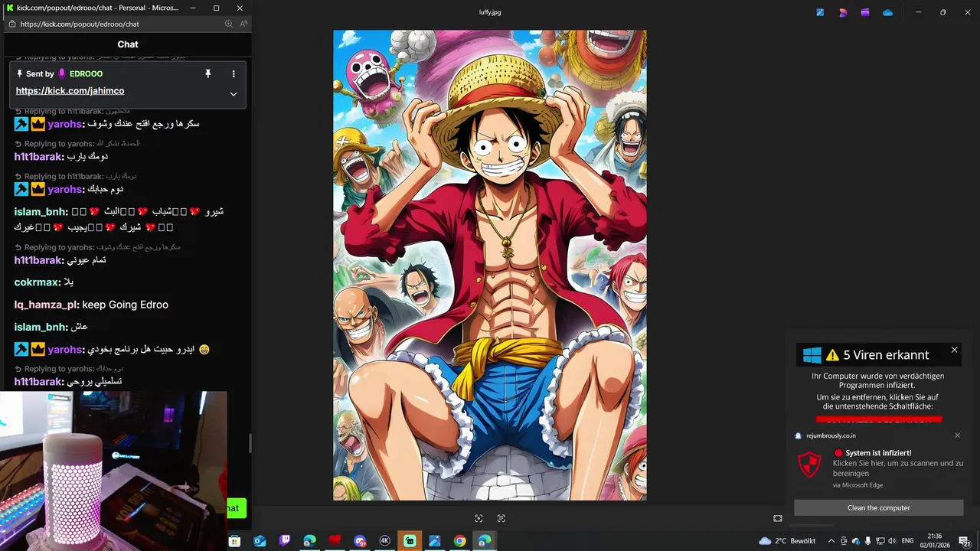Click the red shield icon in the notification
980x551 pixels.
[810, 464]
